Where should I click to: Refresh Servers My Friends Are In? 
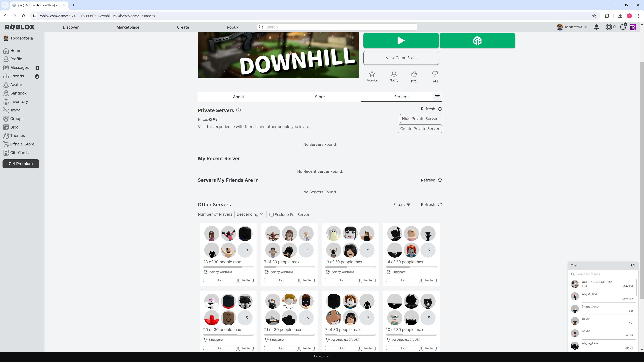click(431, 180)
